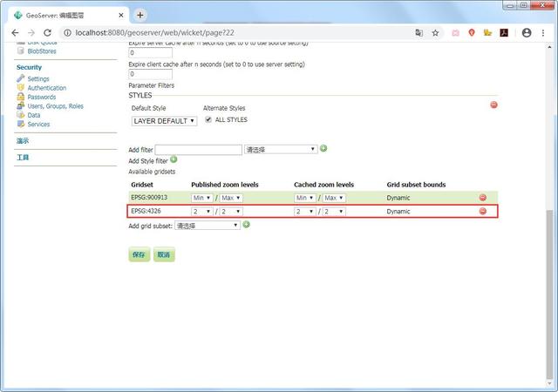Click the Authentication shield icon
Screen dimensions: 558x392
21,87
